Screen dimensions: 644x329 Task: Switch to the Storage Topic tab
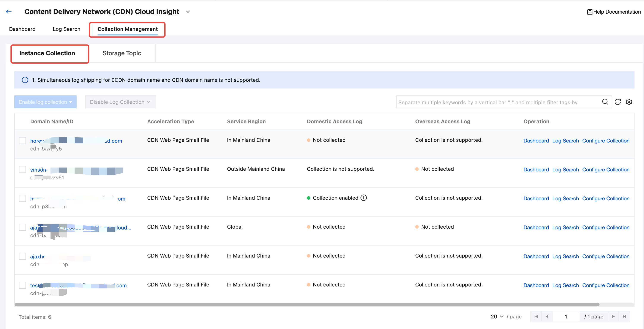[x=122, y=53]
